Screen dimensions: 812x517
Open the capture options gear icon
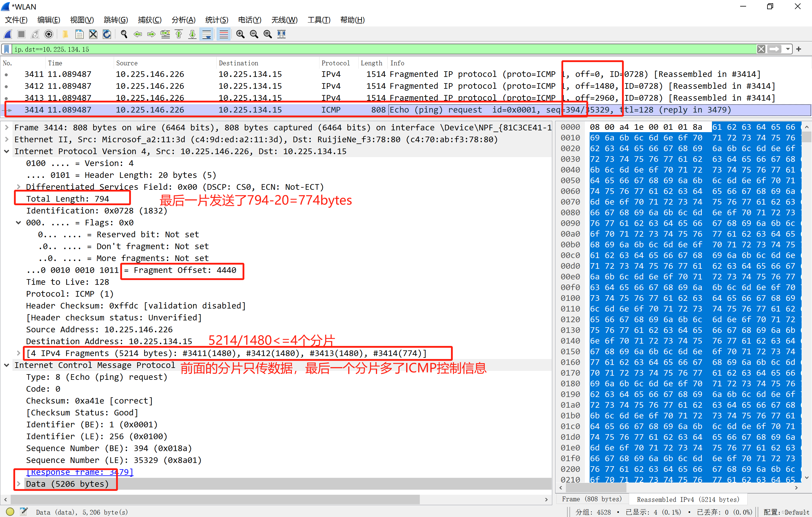49,34
